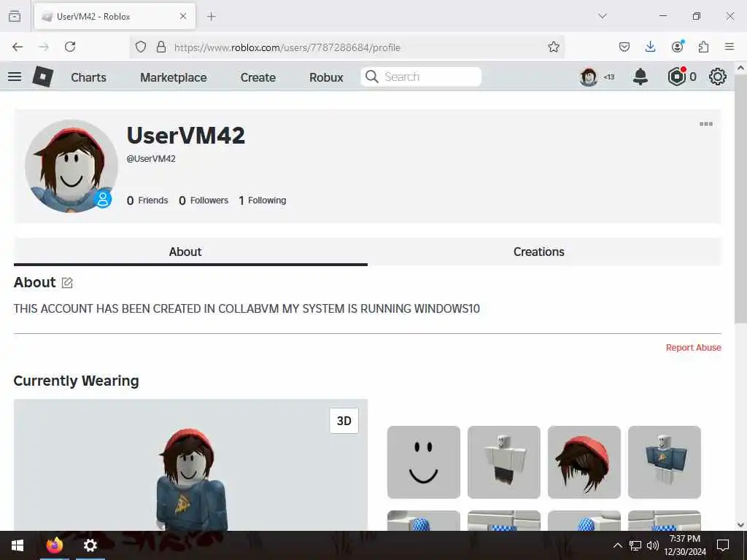Select the smiley face item thumbnail
Image resolution: width=747 pixels, height=560 pixels.
coord(424,462)
